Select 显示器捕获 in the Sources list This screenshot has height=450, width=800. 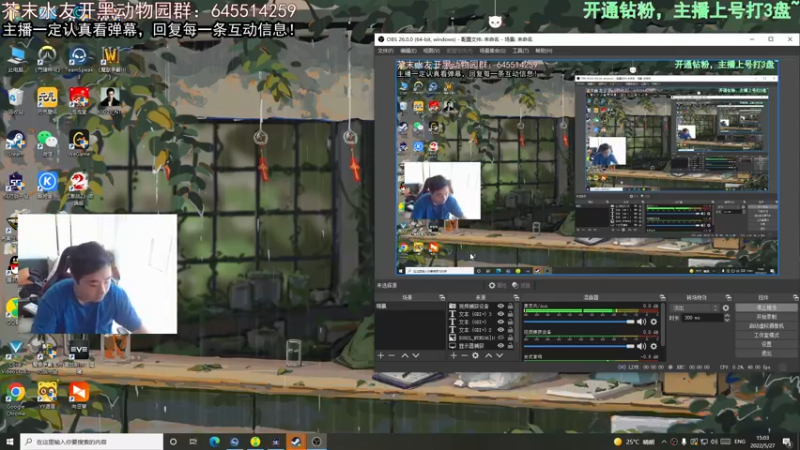(472, 345)
